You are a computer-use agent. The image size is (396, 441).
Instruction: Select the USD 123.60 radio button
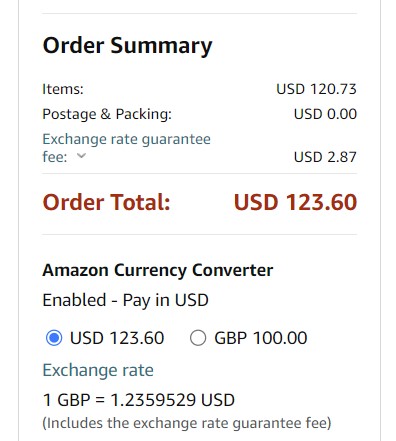pos(54,338)
